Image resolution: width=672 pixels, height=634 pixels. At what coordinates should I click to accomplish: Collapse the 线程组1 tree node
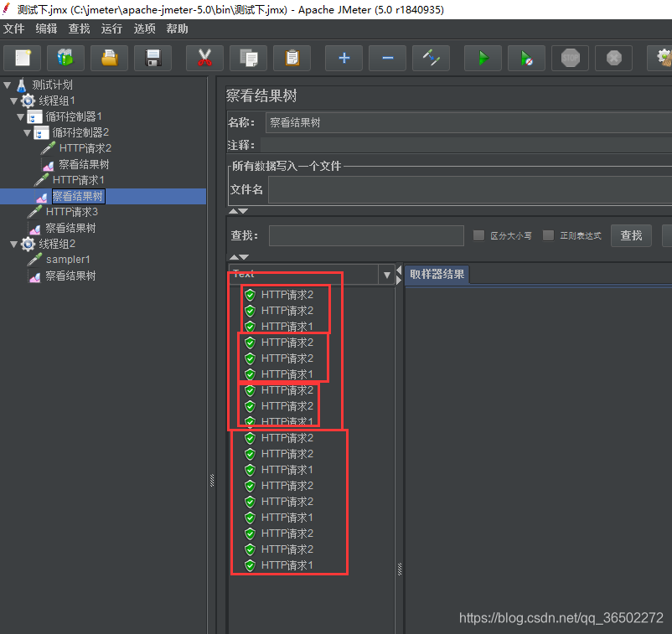(x=13, y=101)
